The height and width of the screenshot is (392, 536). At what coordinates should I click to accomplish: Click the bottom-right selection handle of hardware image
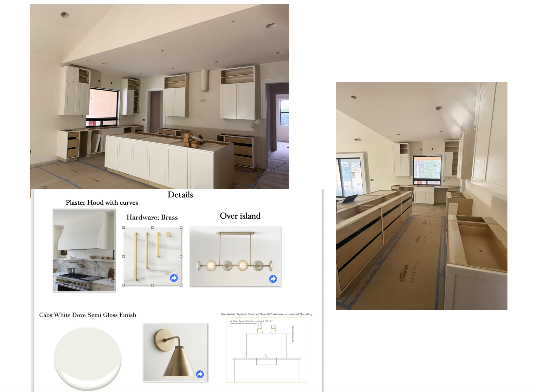[x=181, y=285]
